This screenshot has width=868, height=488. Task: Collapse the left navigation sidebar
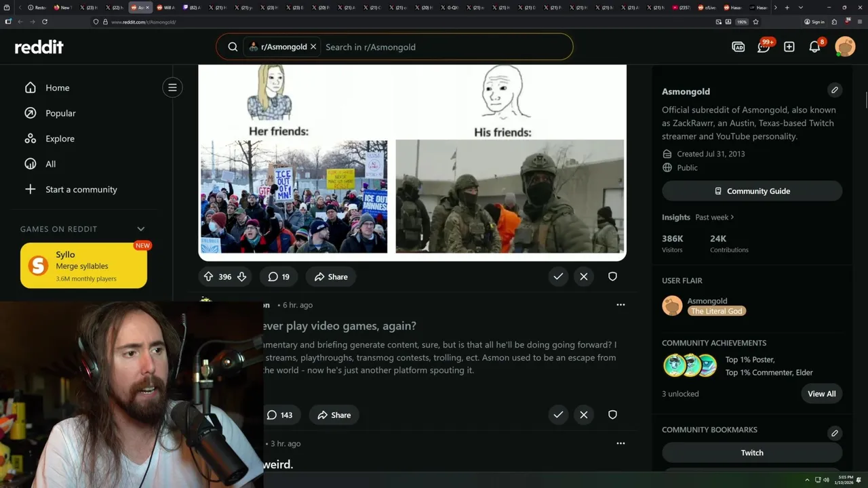point(172,87)
